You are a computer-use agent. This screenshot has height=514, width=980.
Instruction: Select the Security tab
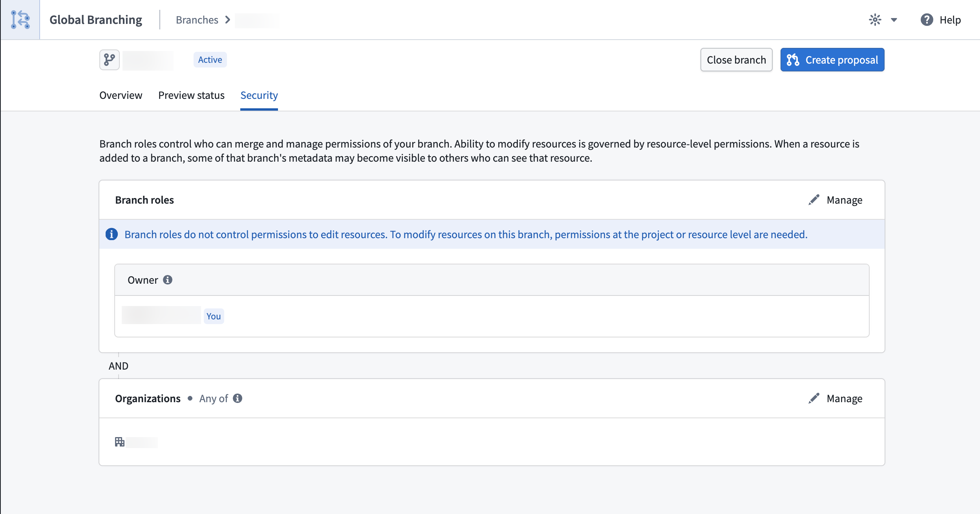point(259,95)
